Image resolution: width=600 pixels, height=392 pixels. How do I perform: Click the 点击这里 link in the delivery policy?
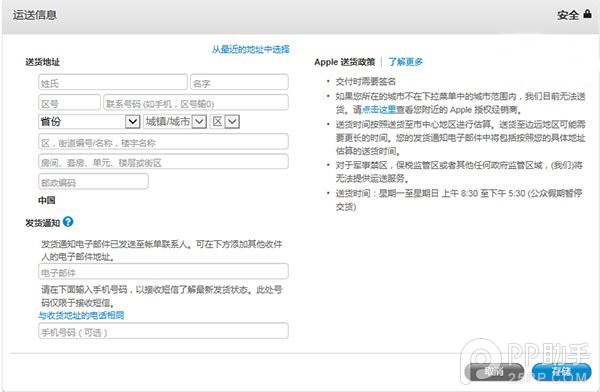379,110
